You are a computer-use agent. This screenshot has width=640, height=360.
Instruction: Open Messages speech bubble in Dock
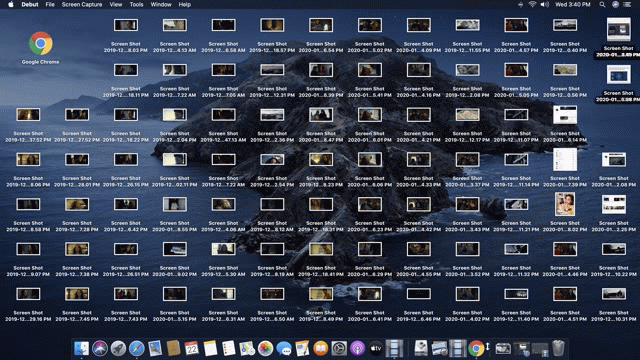tap(284, 349)
